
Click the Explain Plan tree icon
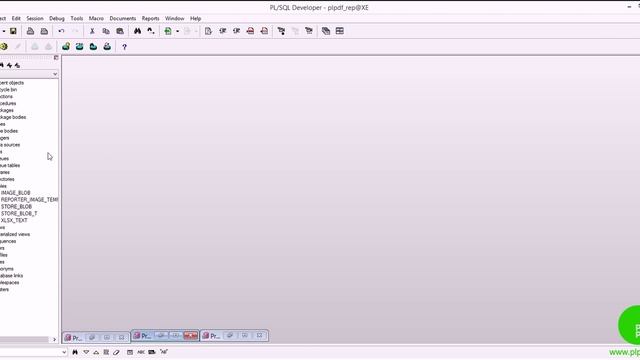[x=281, y=31]
